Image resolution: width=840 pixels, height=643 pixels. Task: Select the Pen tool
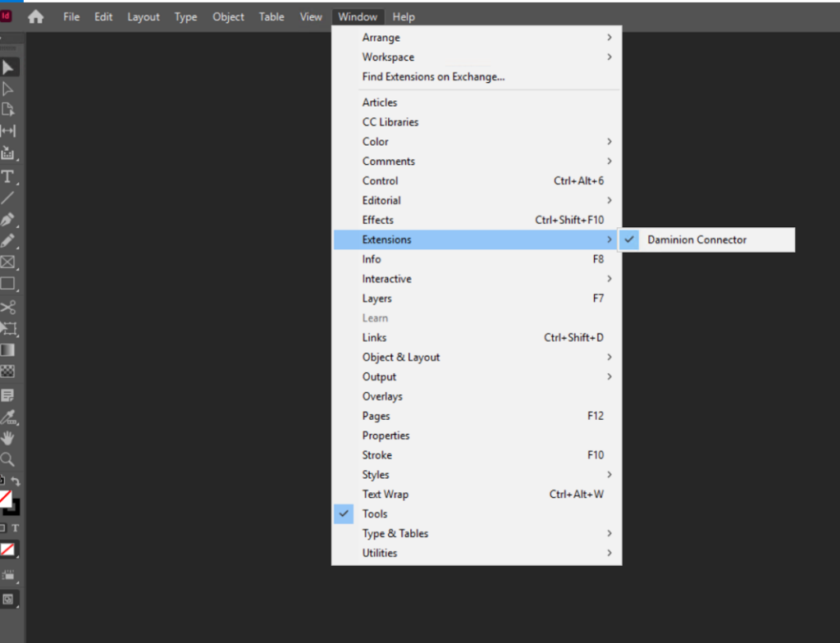7,220
